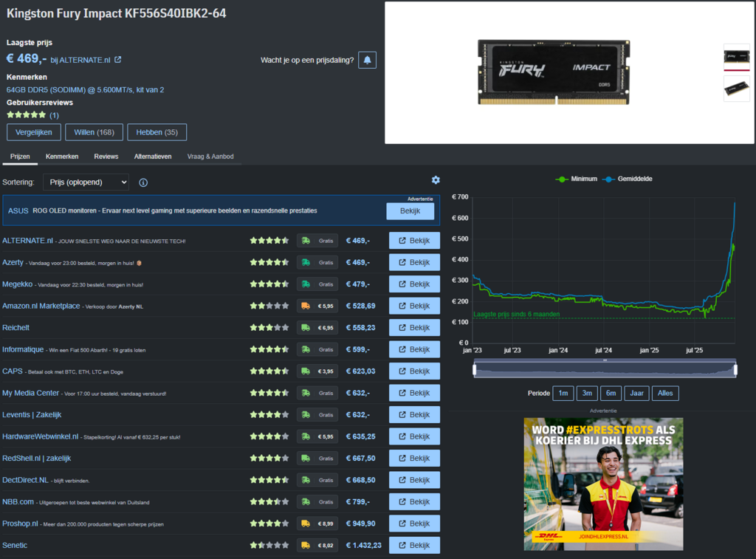Click left handle of chart range slider

pyautogui.click(x=475, y=369)
